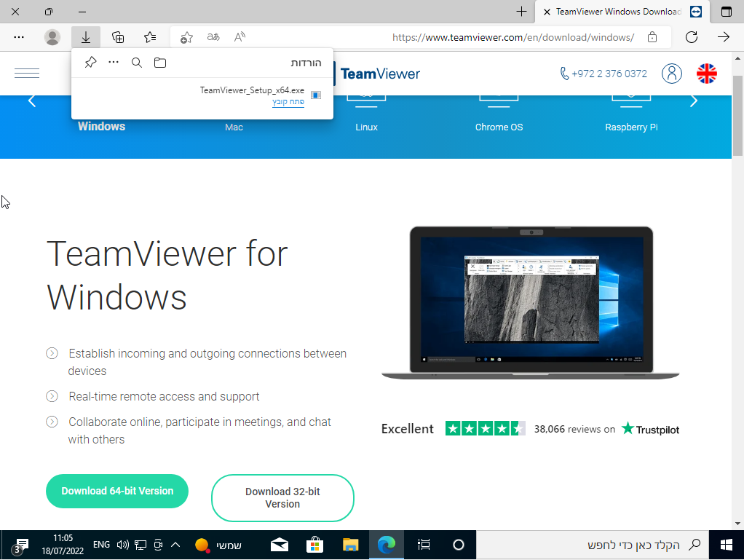Open the weather widget on taskbar
Viewport: 744px width, 560px height.
(x=218, y=545)
